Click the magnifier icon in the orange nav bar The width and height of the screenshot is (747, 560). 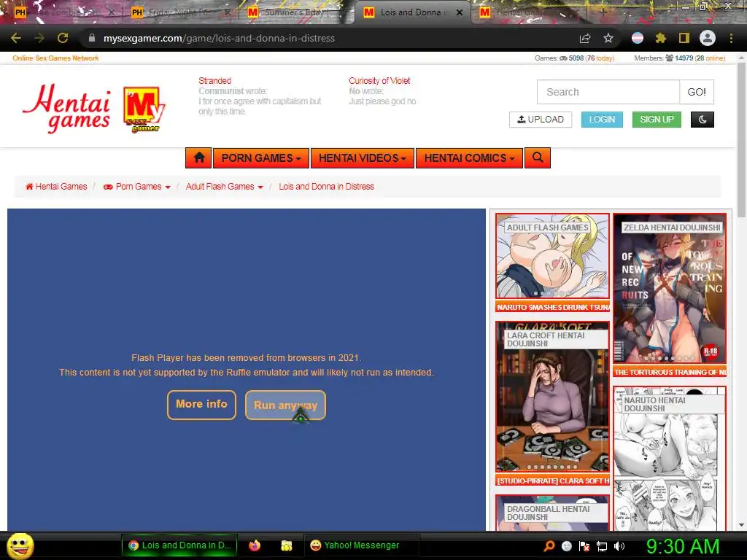click(538, 158)
